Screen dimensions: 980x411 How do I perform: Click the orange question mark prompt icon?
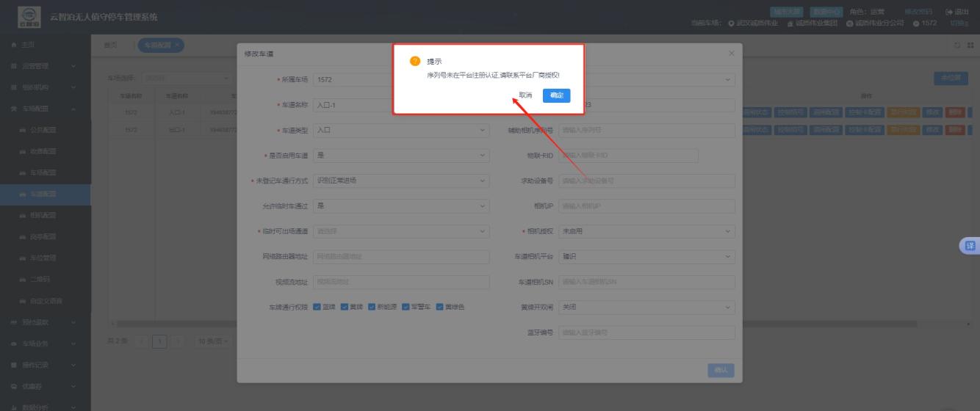click(x=415, y=61)
